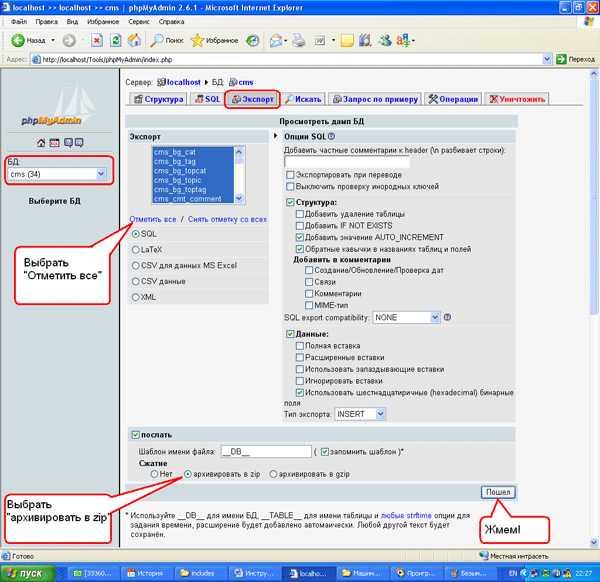Open the yellow Discuss note icon
This screenshot has height=582, width=600.
[x=347, y=40]
